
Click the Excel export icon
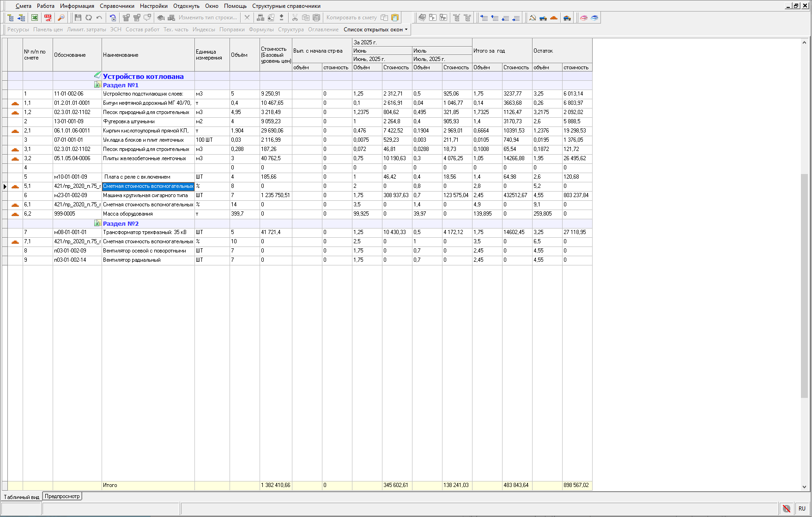(x=35, y=18)
